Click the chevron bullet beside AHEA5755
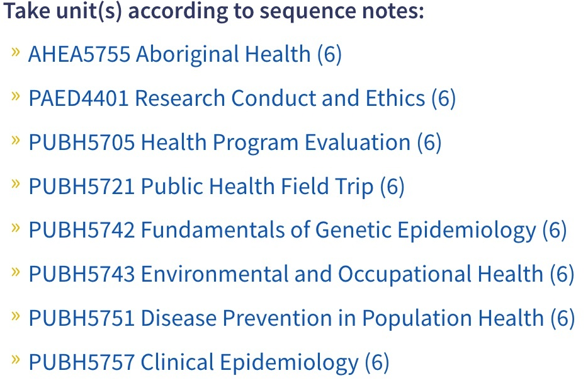Viewport: 588px width, 385px height. (x=16, y=52)
